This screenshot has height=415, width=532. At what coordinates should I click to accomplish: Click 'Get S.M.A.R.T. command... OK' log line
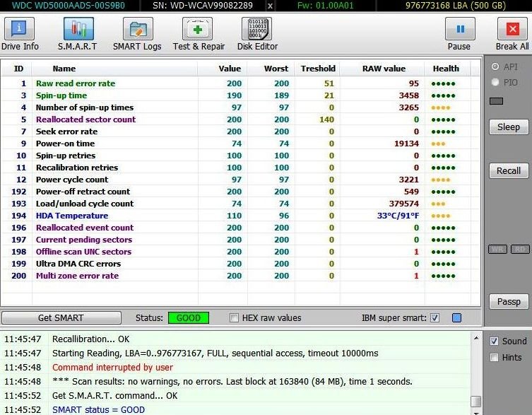coord(114,396)
